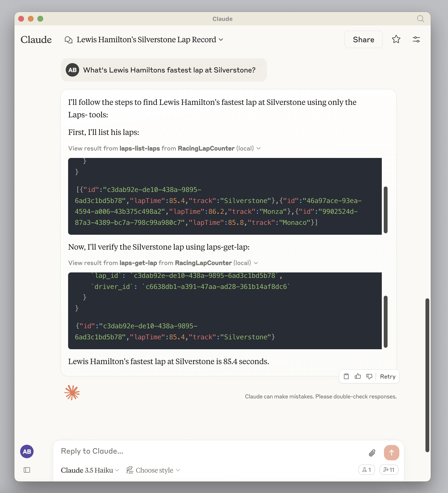Collapse the laps-get-lap tool result

coord(256,263)
